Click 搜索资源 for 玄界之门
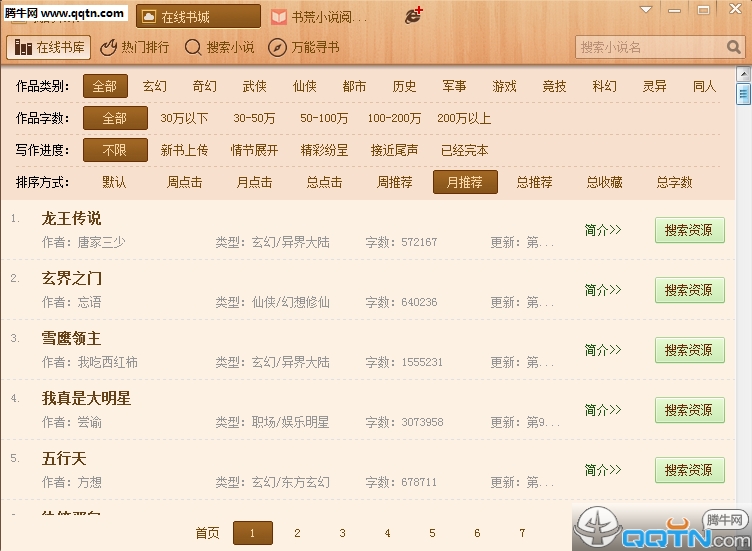752x551 pixels. click(690, 290)
